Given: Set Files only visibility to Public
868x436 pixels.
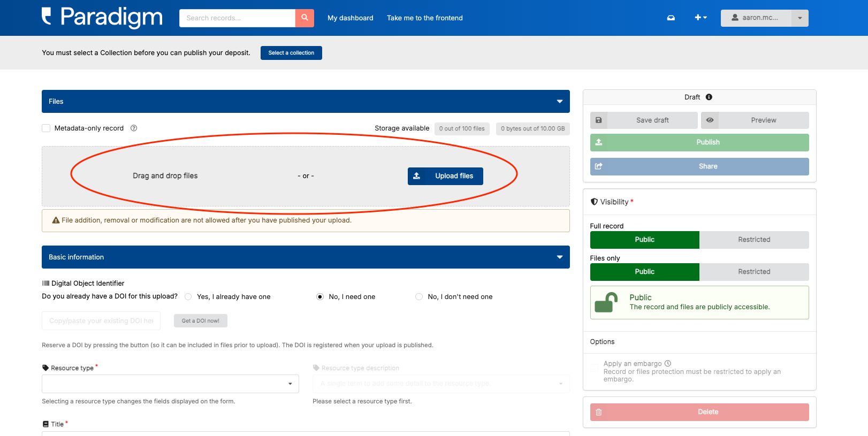Looking at the screenshot, I should pyautogui.click(x=645, y=272).
